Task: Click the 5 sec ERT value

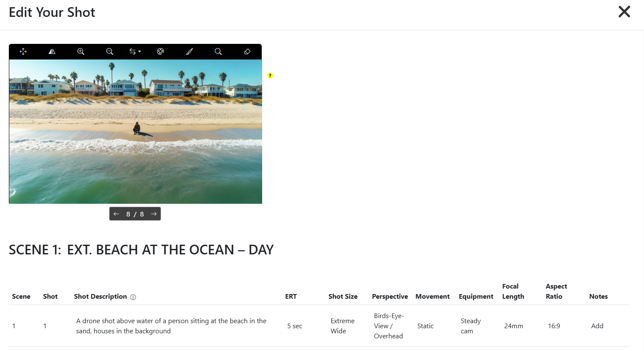Action: (295, 326)
